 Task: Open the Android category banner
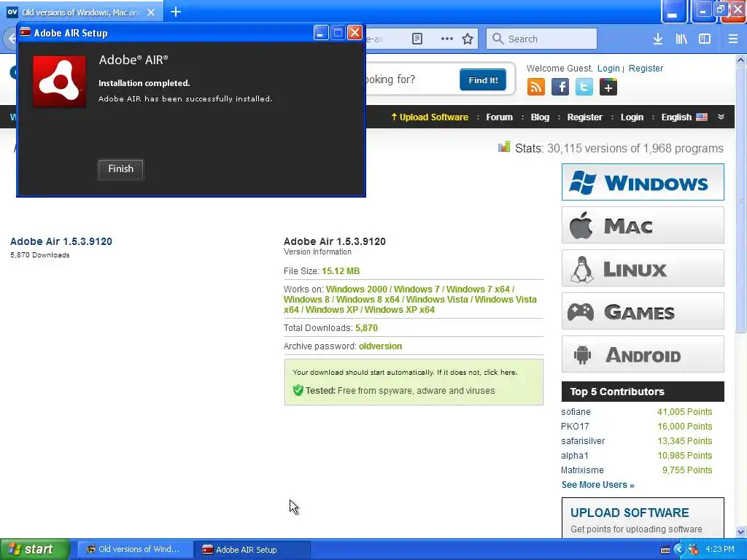(643, 354)
